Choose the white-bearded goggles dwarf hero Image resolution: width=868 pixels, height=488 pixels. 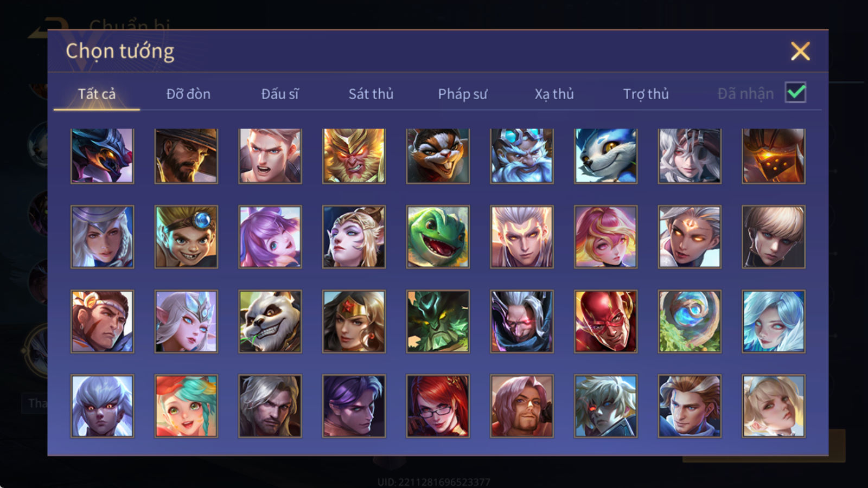[522, 156]
